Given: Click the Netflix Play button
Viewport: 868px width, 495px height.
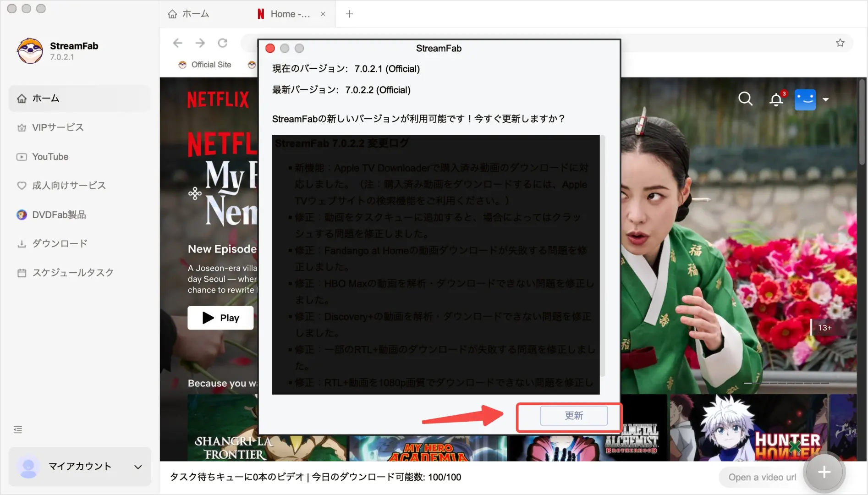Looking at the screenshot, I should tap(220, 318).
